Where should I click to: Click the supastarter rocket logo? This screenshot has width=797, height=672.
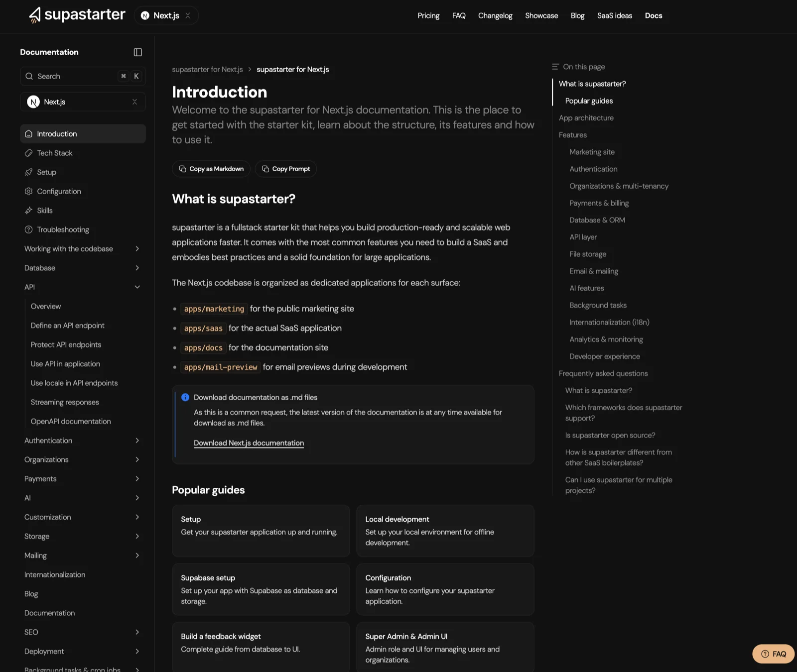pyautogui.click(x=35, y=15)
